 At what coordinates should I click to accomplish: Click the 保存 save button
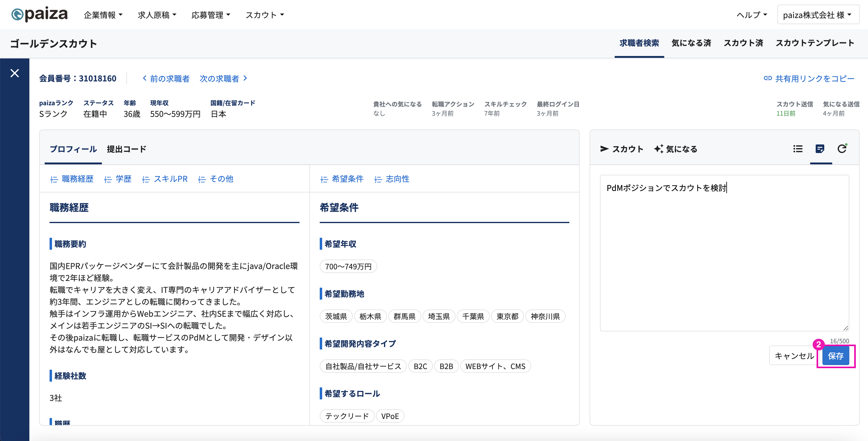[836, 356]
